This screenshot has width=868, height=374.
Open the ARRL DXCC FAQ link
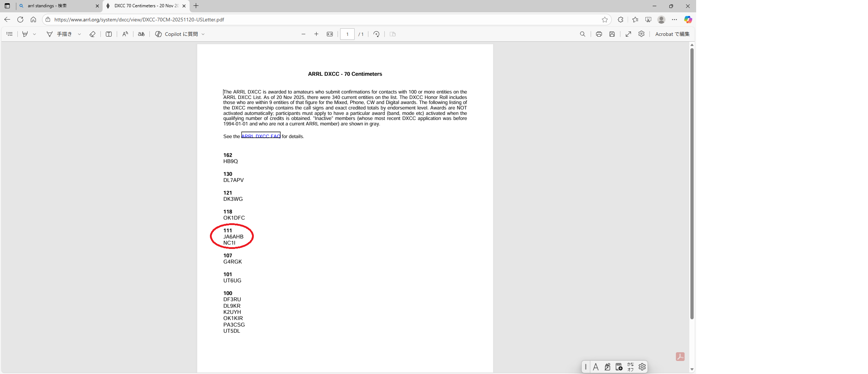tap(261, 136)
